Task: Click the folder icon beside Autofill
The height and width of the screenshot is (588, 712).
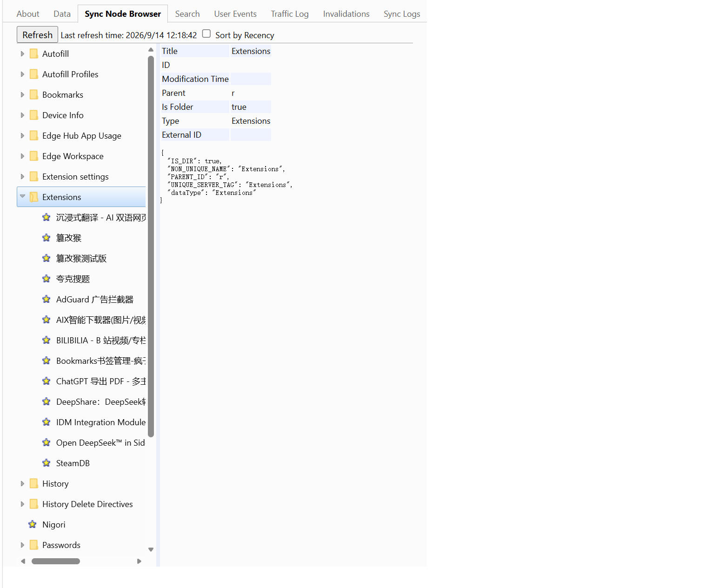Action: (34, 54)
